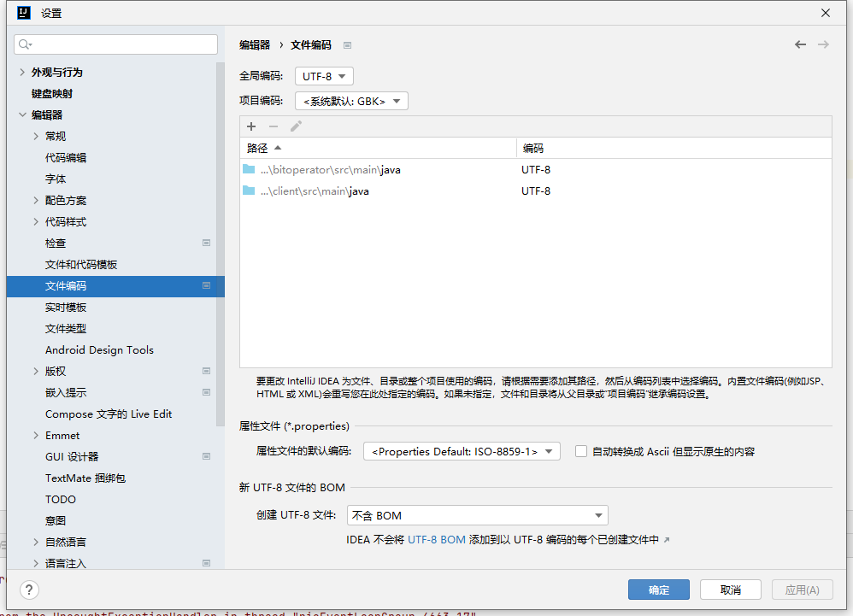Open the 项目编码 system default GBK dropdown
The image size is (853, 616).
coord(351,100)
